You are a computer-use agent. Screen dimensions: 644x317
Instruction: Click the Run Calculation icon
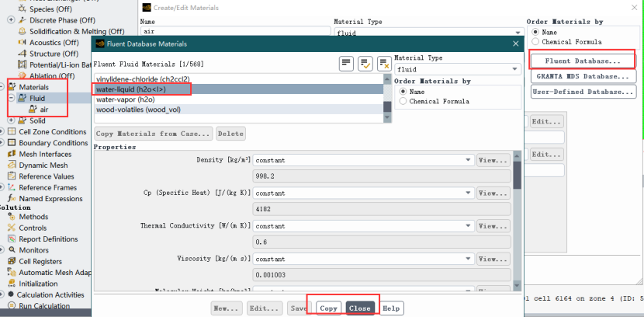pyautogui.click(x=12, y=305)
